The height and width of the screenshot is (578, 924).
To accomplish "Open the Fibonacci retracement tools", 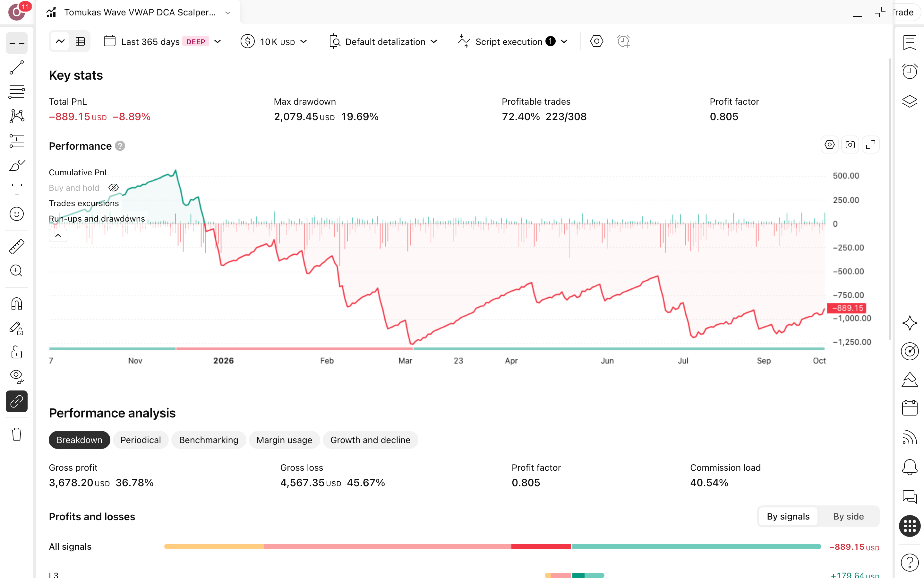I will tap(17, 92).
